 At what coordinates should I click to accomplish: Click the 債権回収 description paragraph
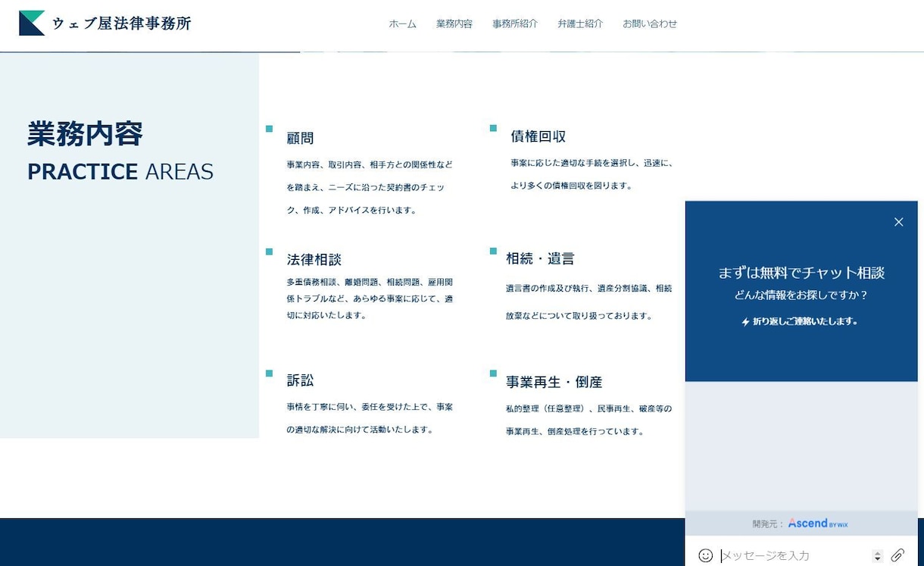pyautogui.click(x=592, y=174)
